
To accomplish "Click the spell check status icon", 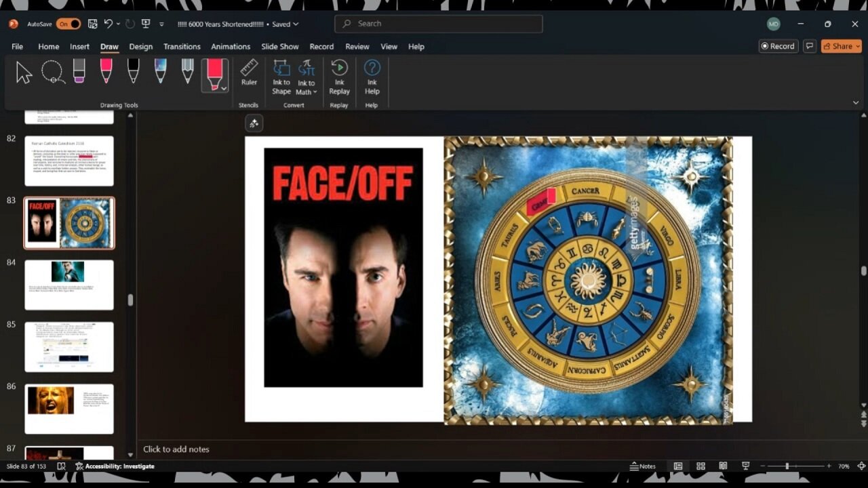I will 61,466.
